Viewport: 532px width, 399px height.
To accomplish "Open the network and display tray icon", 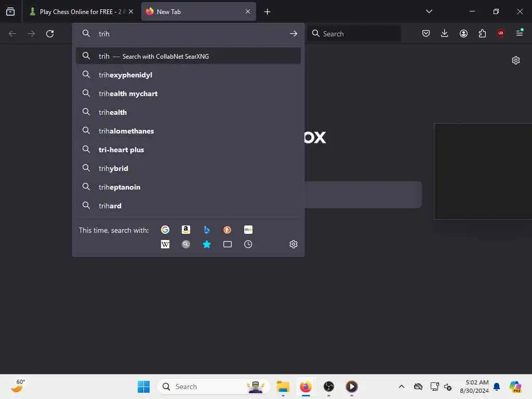I will pyautogui.click(x=434, y=387).
